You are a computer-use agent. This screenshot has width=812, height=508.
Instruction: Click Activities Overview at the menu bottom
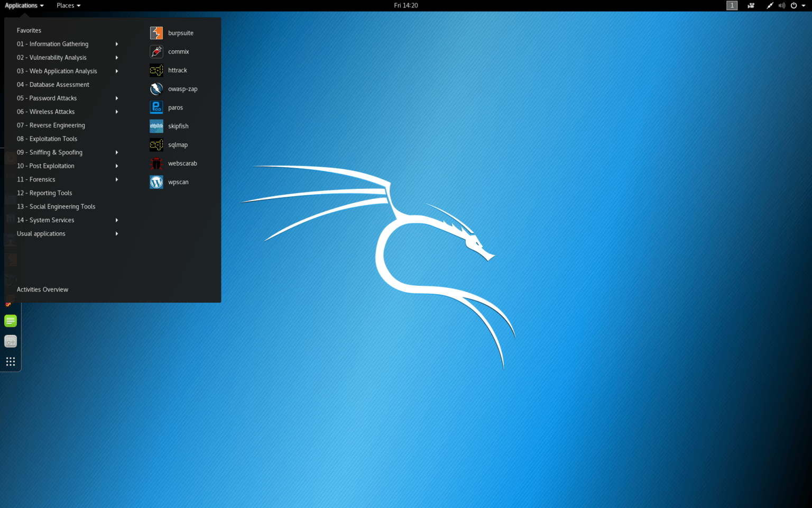click(42, 289)
